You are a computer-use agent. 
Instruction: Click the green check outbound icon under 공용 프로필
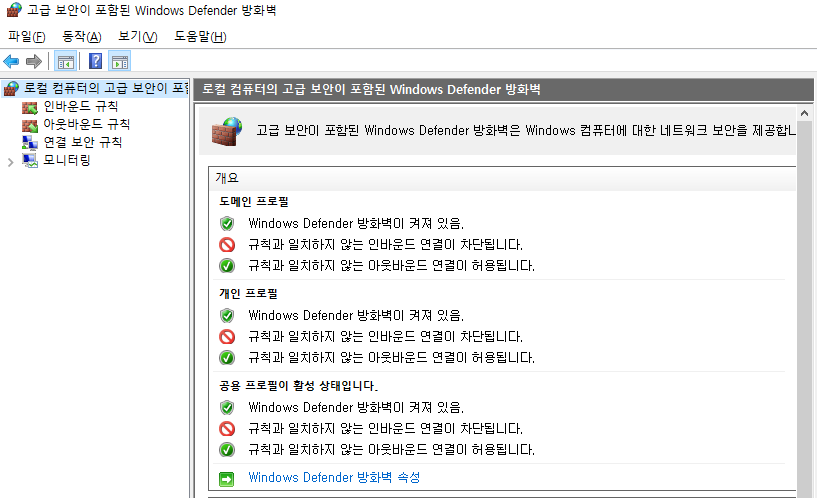[x=227, y=450]
